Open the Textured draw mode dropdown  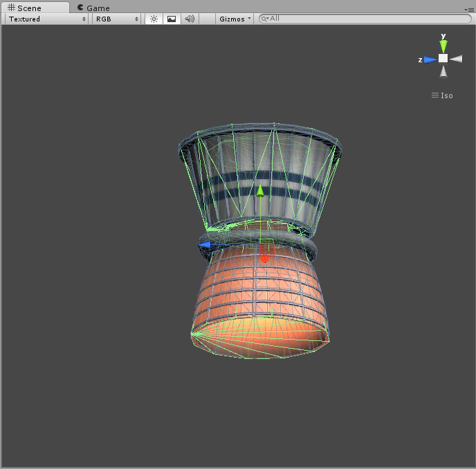(47, 19)
